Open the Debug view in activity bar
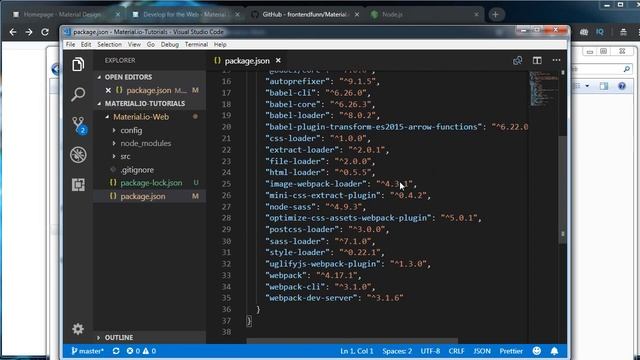The height and width of the screenshot is (360, 640). (78, 155)
